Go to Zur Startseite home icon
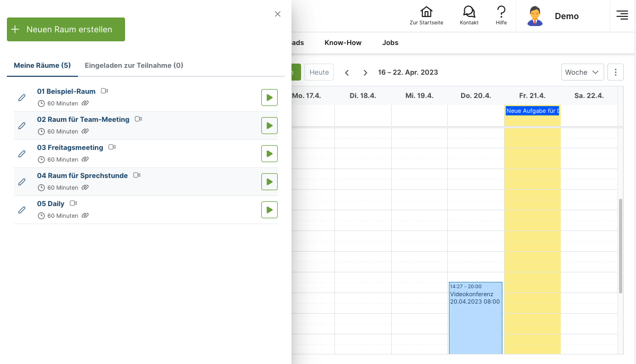The image size is (636, 364). (x=426, y=15)
